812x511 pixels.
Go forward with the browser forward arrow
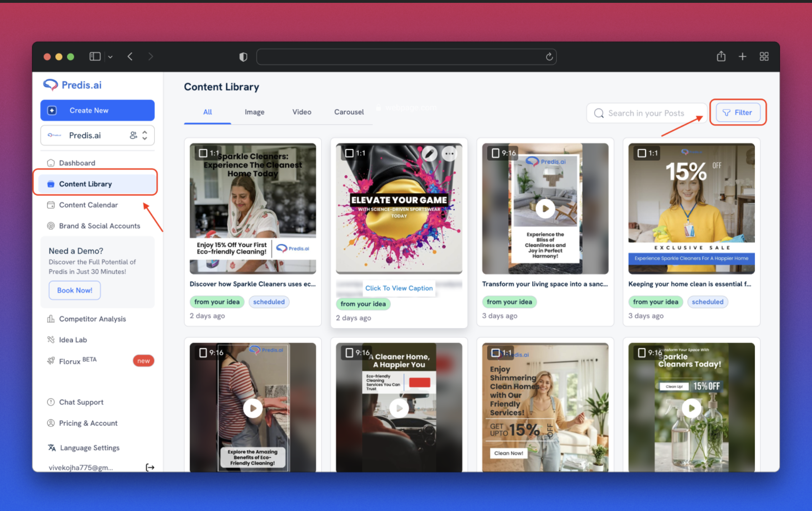point(150,57)
